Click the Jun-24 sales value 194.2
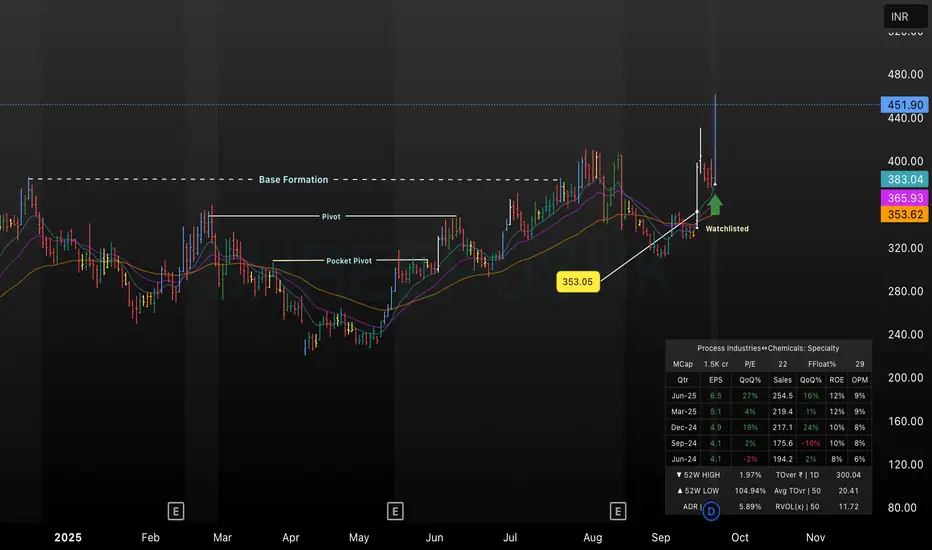932x550 pixels. tap(783, 459)
